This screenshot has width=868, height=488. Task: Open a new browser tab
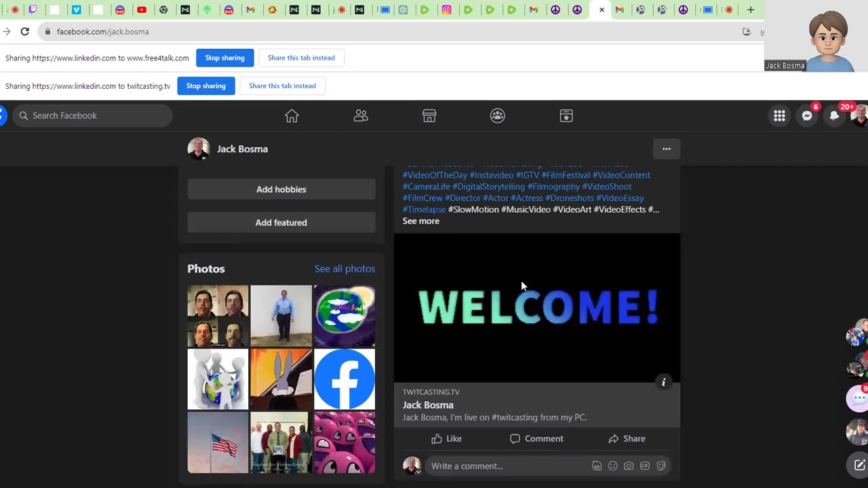[x=751, y=9]
